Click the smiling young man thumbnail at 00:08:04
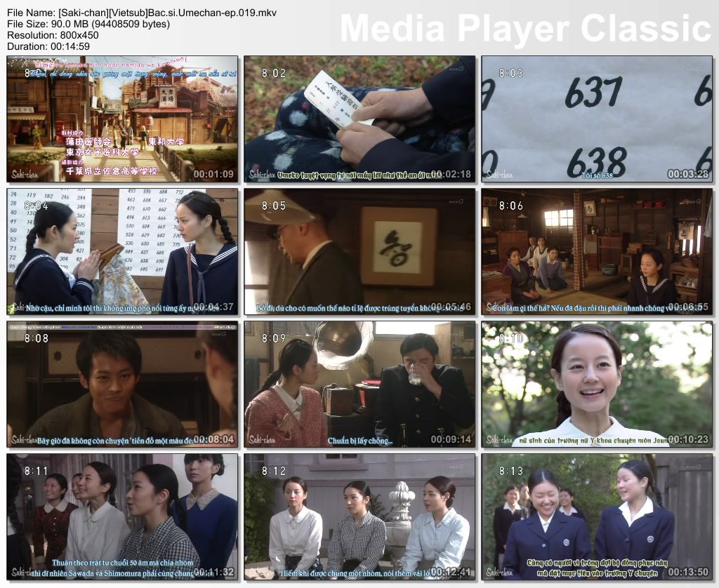The width and height of the screenshot is (719, 588). pos(122,384)
